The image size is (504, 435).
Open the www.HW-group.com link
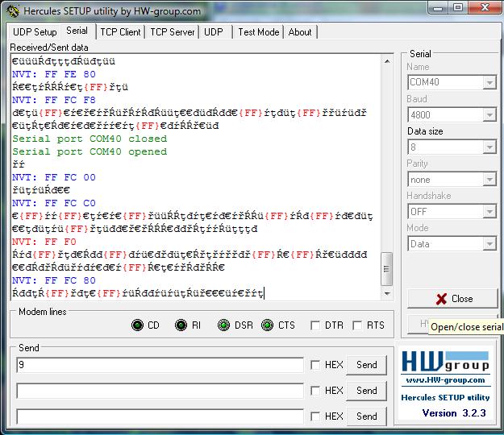coord(445,380)
